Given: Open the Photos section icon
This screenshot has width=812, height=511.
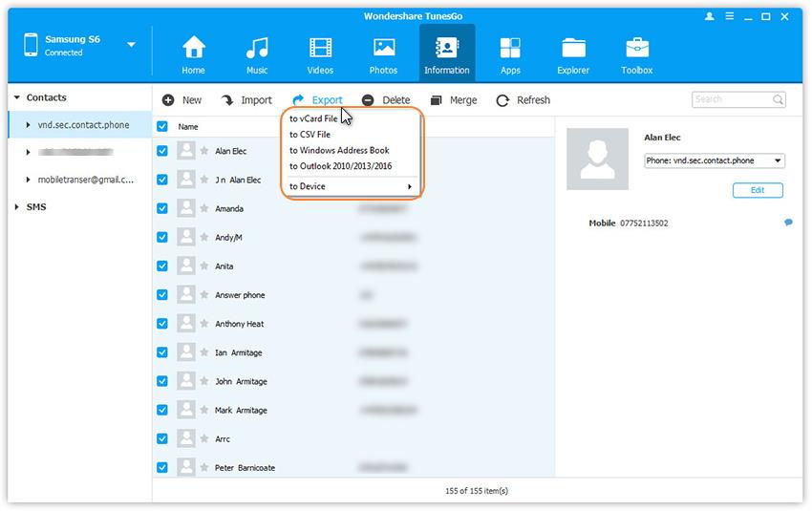Looking at the screenshot, I should (x=384, y=49).
